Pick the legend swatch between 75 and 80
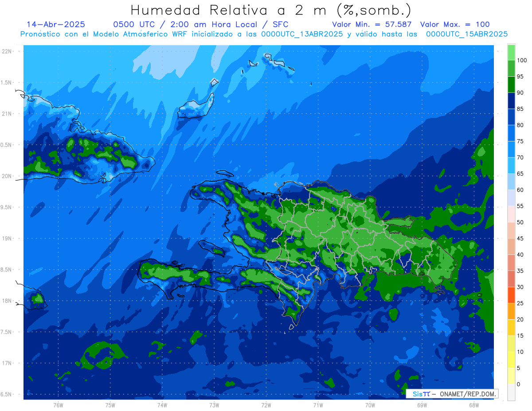532x411 pixels. coord(511,133)
